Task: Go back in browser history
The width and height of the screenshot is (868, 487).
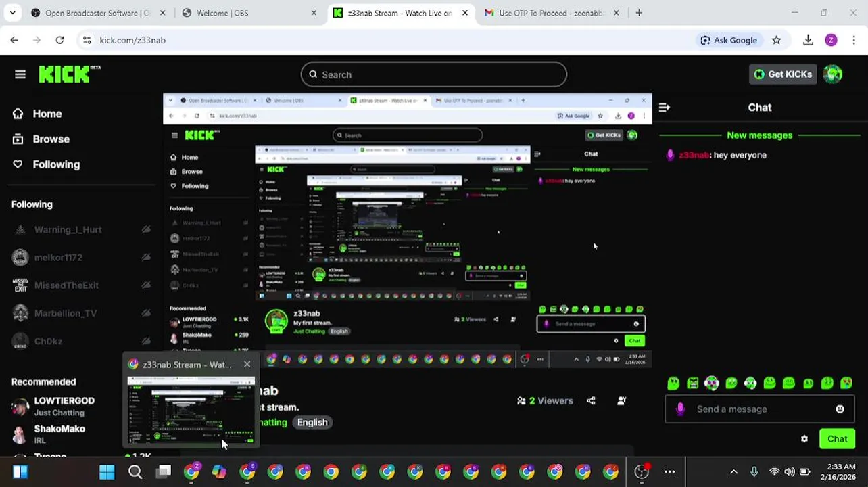Action: coord(14,40)
